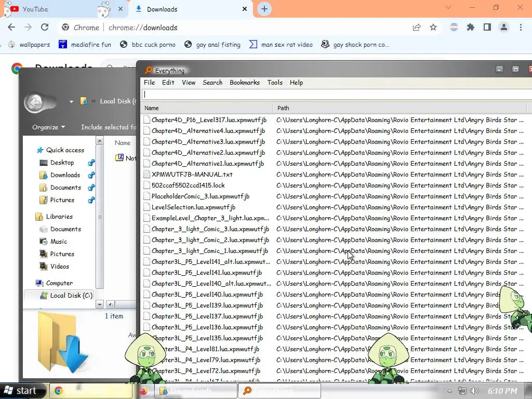Open Chrome taskbar button

pyautogui.click(x=91, y=391)
